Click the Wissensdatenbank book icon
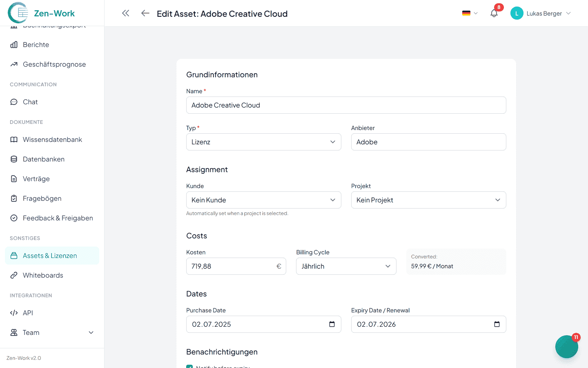 coord(14,139)
